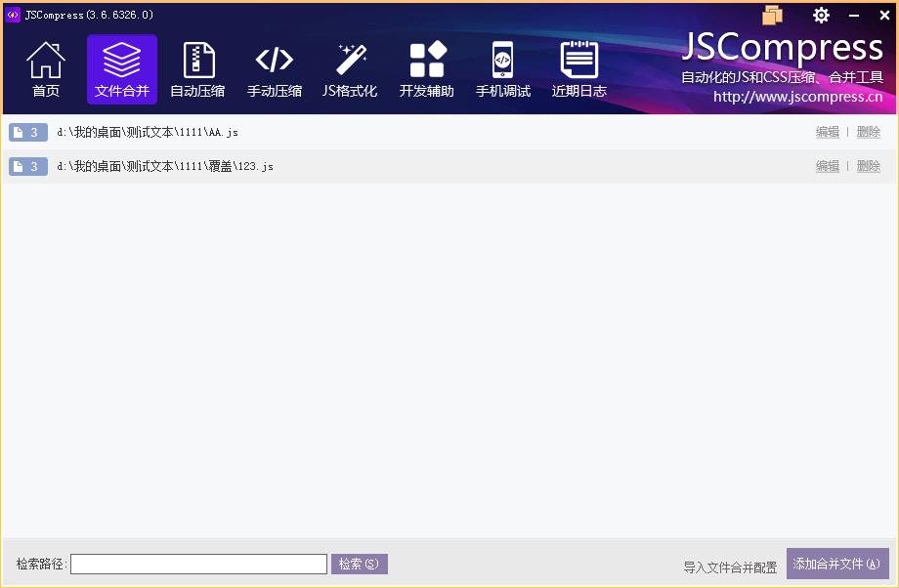Edit (编辑) the AA.js merge entry
Image resolution: width=899 pixels, height=588 pixels.
click(828, 133)
